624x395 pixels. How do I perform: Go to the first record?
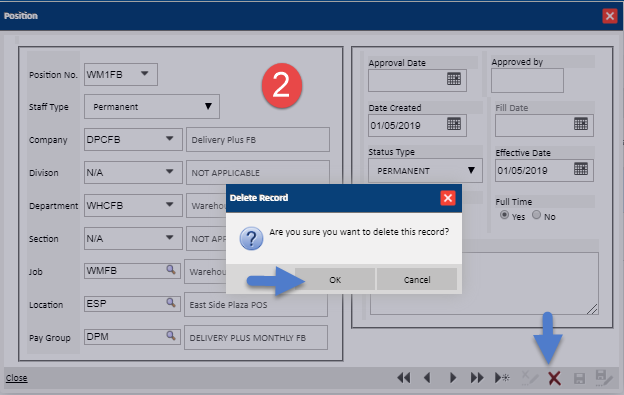(x=404, y=377)
